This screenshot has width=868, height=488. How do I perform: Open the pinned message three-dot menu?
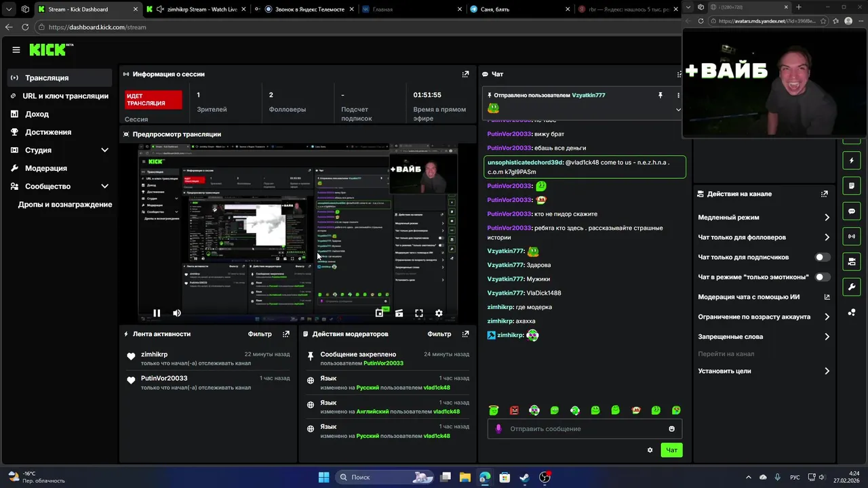tap(678, 96)
